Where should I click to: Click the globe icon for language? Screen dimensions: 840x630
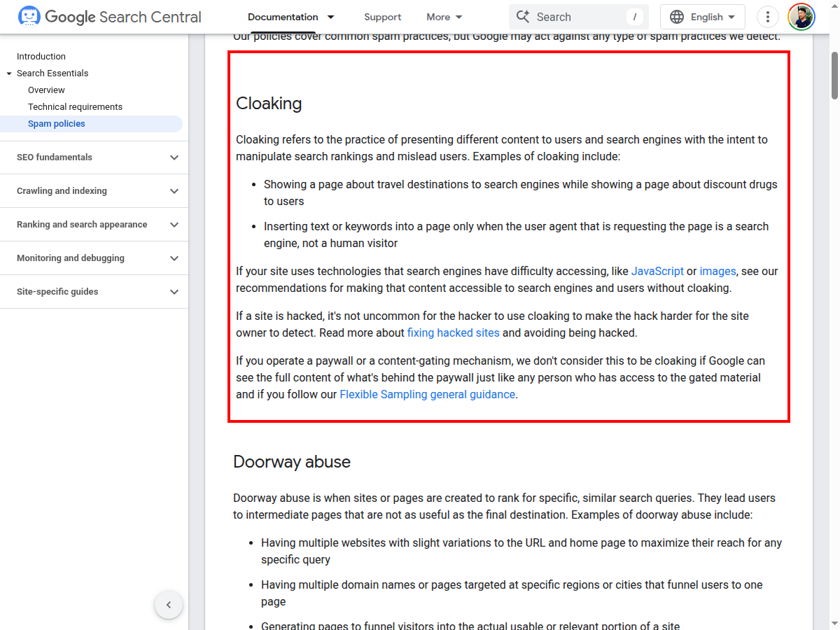[x=677, y=17]
